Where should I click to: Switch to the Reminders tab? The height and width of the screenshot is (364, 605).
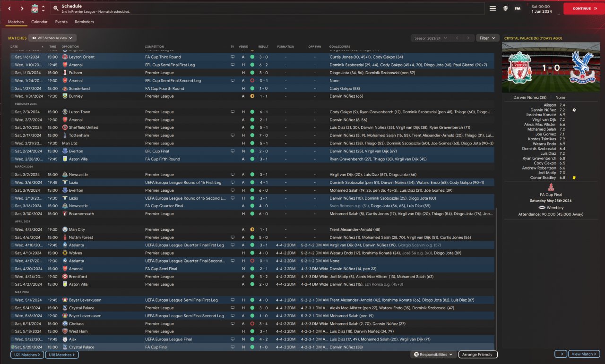click(84, 22)
